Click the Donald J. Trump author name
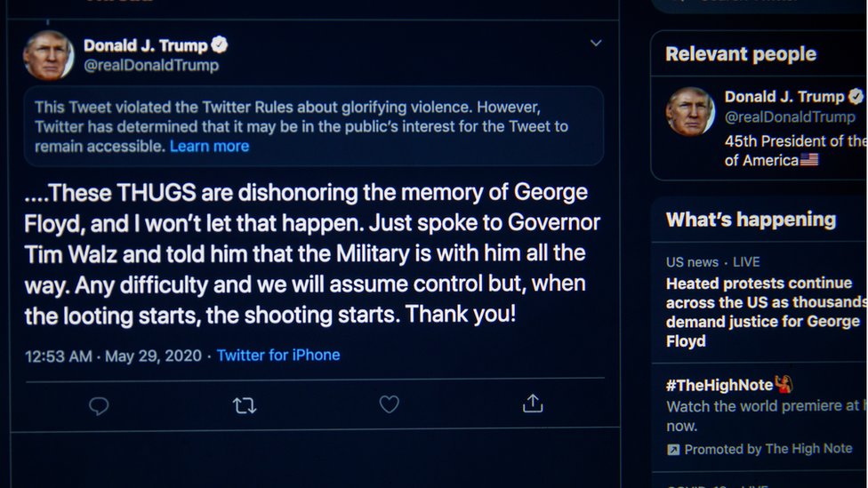868x488 pixels. (145, 45)
